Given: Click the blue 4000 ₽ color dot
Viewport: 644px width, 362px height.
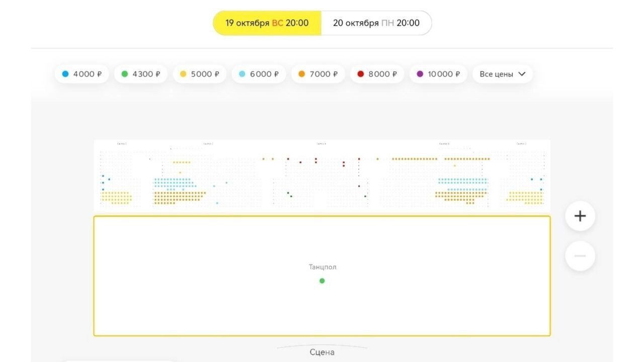Looking at the screenshot, I should [65, 74].
